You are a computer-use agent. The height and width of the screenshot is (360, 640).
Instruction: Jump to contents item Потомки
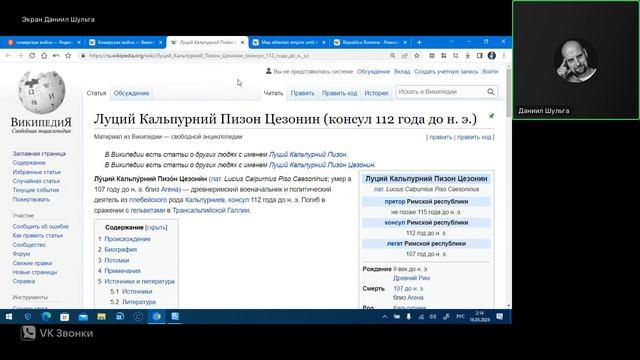coord(117,260)
